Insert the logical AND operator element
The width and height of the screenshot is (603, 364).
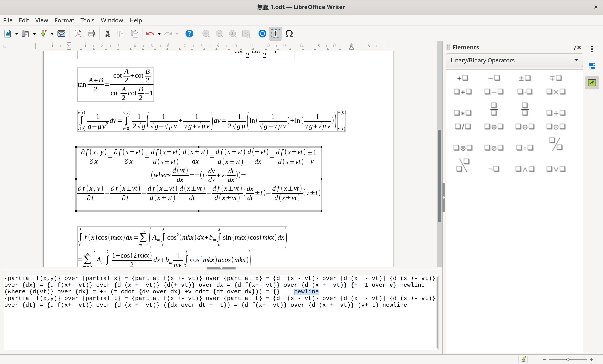[x=524, y=169]
